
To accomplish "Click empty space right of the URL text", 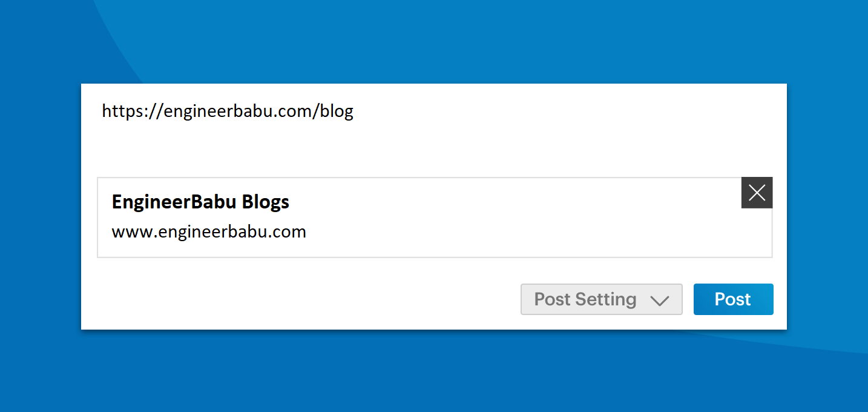I will [545, 111].
